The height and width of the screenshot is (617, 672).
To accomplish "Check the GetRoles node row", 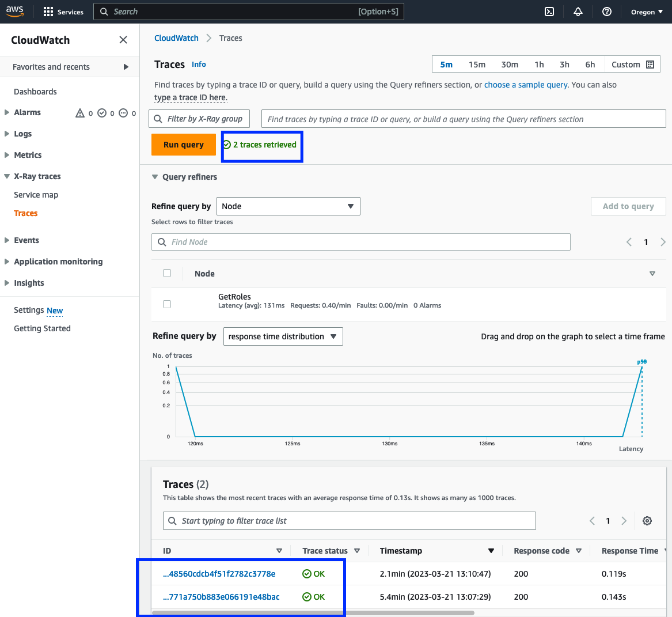I will tap(167, 304).
